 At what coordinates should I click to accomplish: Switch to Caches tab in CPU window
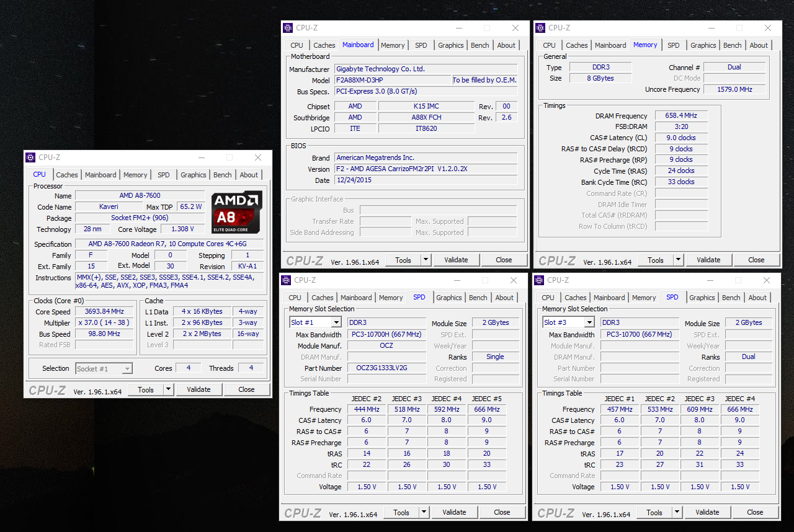click(67, 175)
